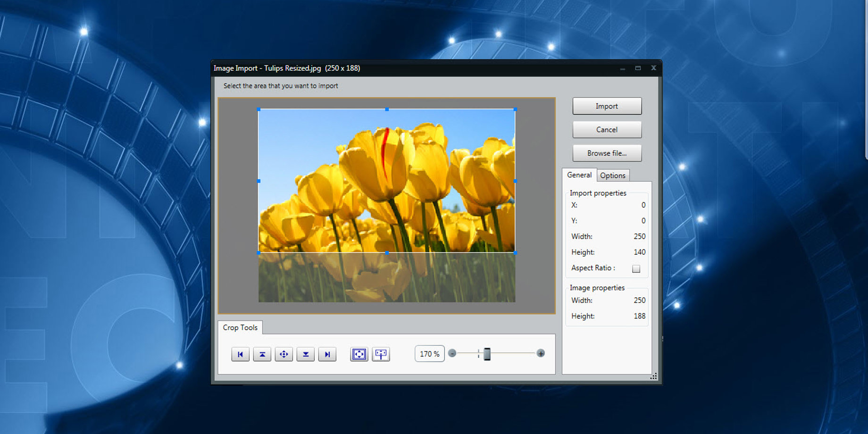Click the import Height value 140
Screen dimensions: 868x434
click(639, 252)
